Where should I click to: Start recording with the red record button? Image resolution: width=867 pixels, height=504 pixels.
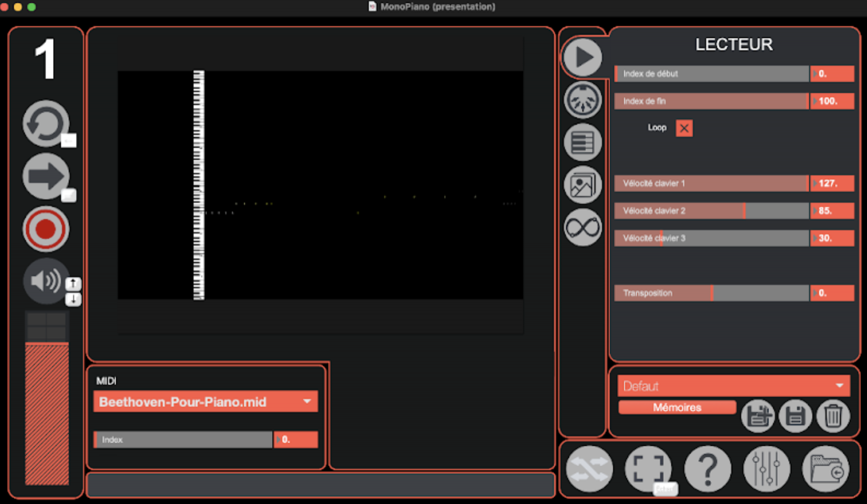tap(46, 229)
